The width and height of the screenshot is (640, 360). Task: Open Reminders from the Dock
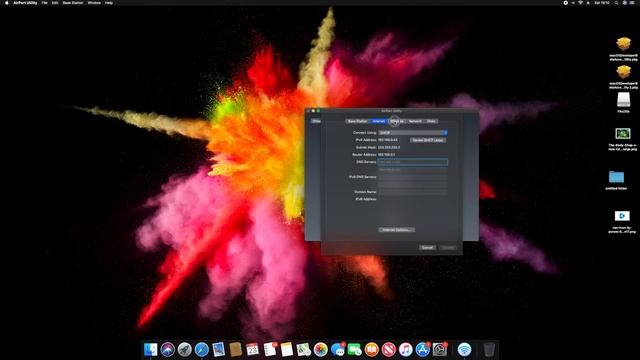pos(270,349)
